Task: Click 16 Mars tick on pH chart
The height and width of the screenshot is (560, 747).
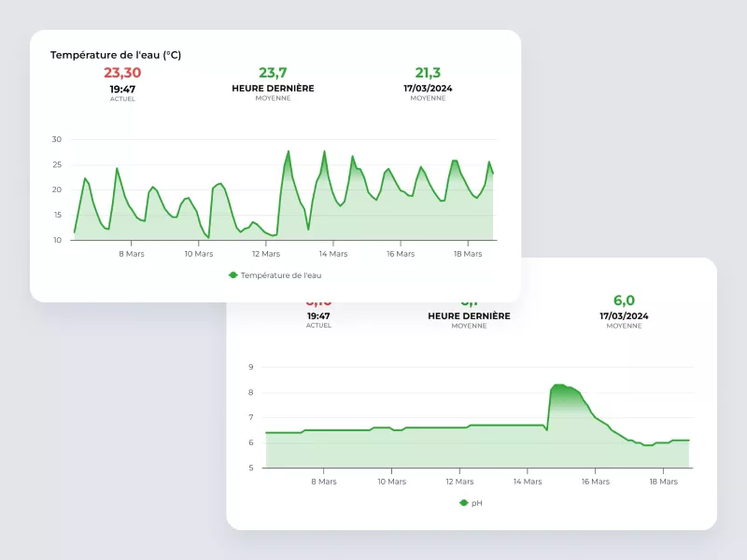Action: [x=596, y=482]
